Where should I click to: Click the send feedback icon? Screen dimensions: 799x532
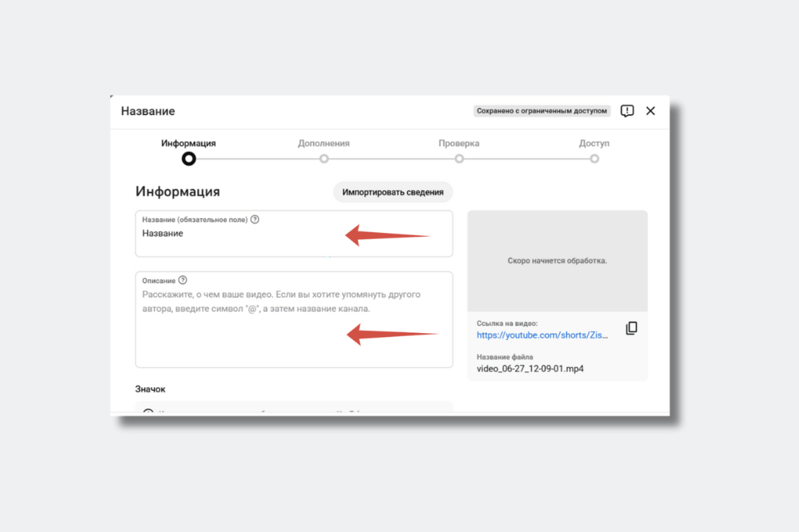point(627,111)
